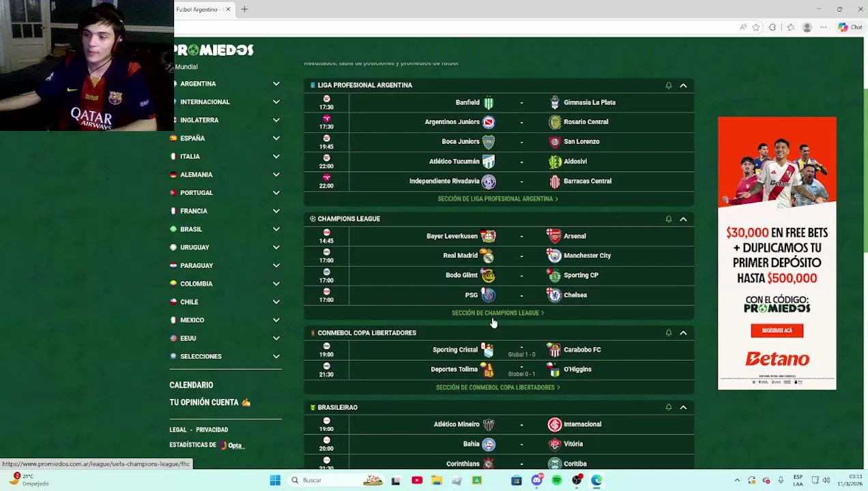Collapse Liga Profesional Argentina section

683,85
